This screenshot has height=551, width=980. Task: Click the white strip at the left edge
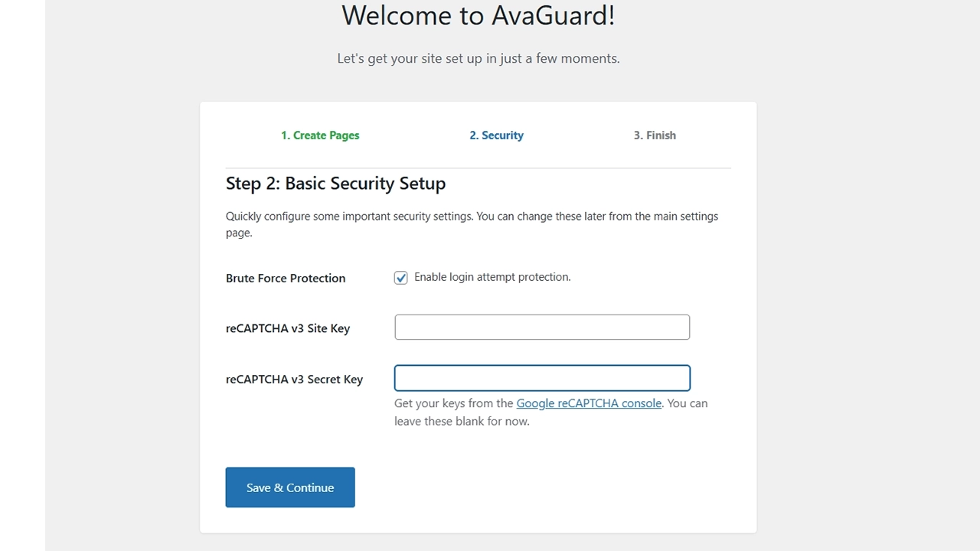pyautogui.click(x=21, y=275)
